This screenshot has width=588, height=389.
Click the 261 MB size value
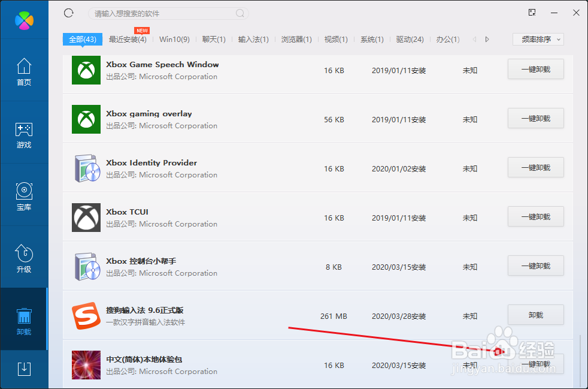(x=334, y=316)
